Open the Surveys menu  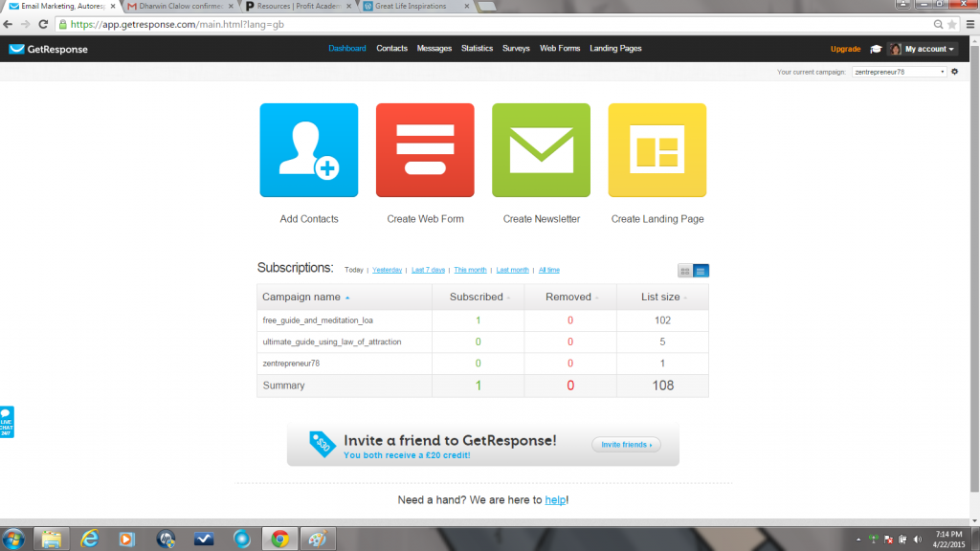[516, 48]
